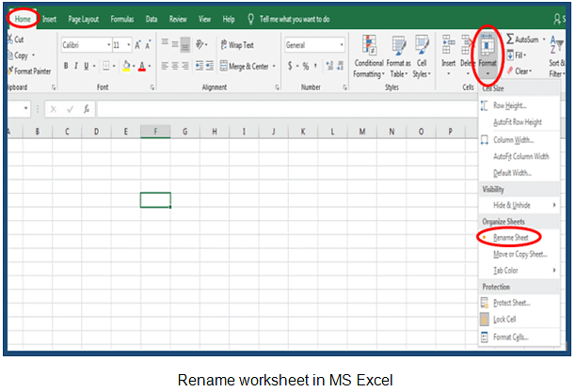The width and height of the screenshot is (576, 392).
Task: Open the Home tab
Action: [x=23, y=19]
